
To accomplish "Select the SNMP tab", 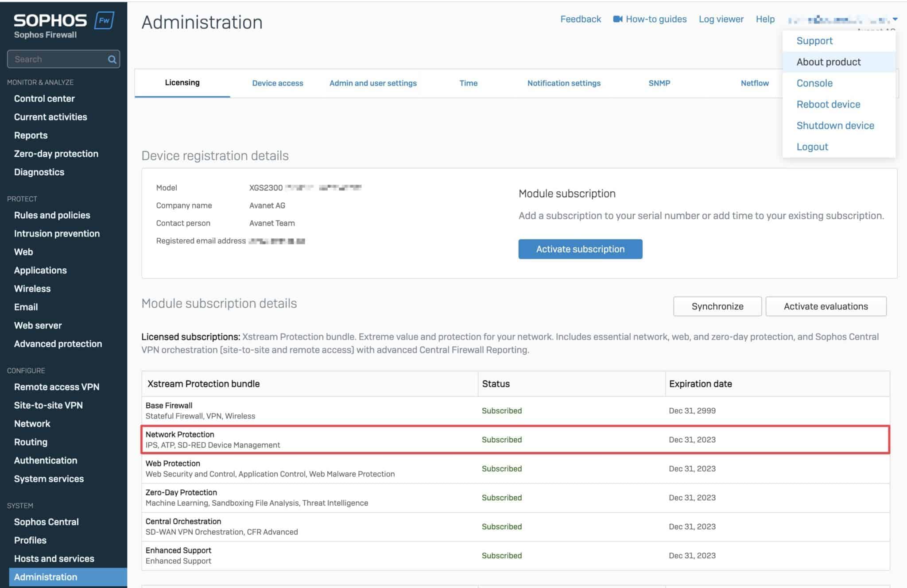I will click(x=659, y=83).
